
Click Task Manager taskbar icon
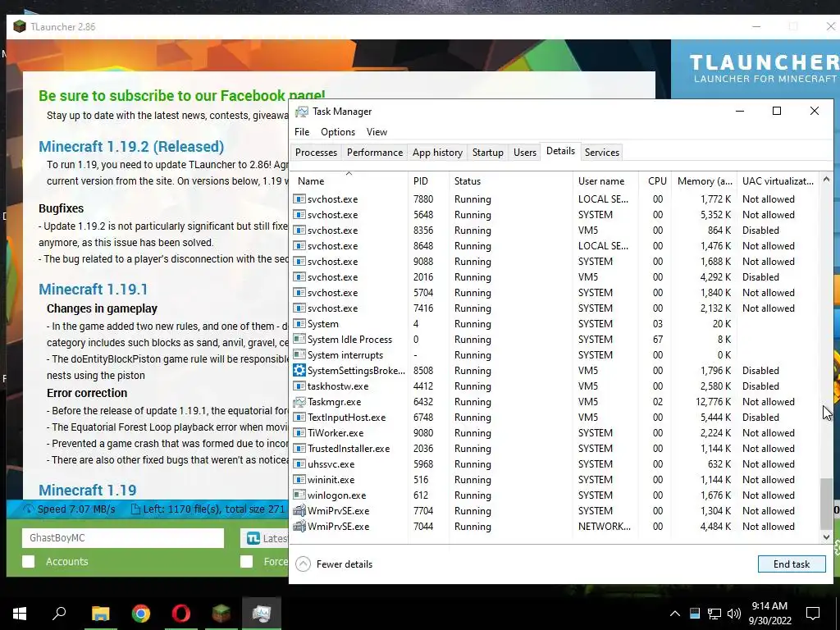(x=262, y=614)
